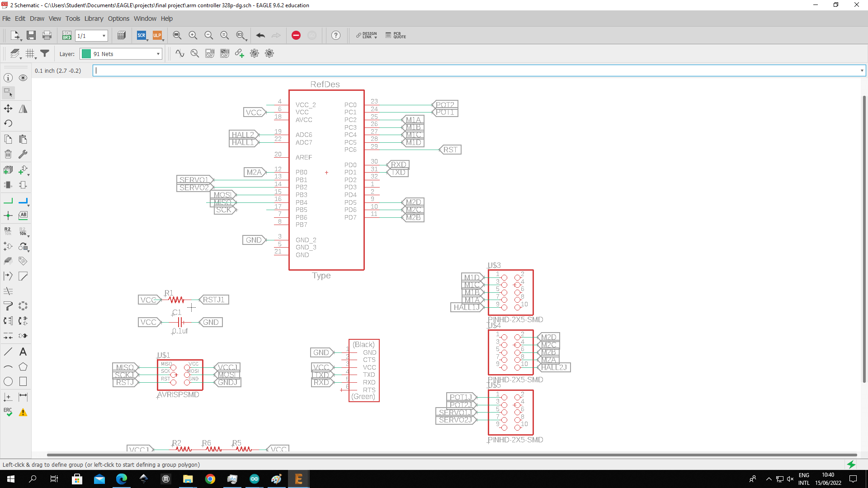This screenshot has height=488, width=868.
Task: Run a user language program ULP icon
Action: (157, 35)
